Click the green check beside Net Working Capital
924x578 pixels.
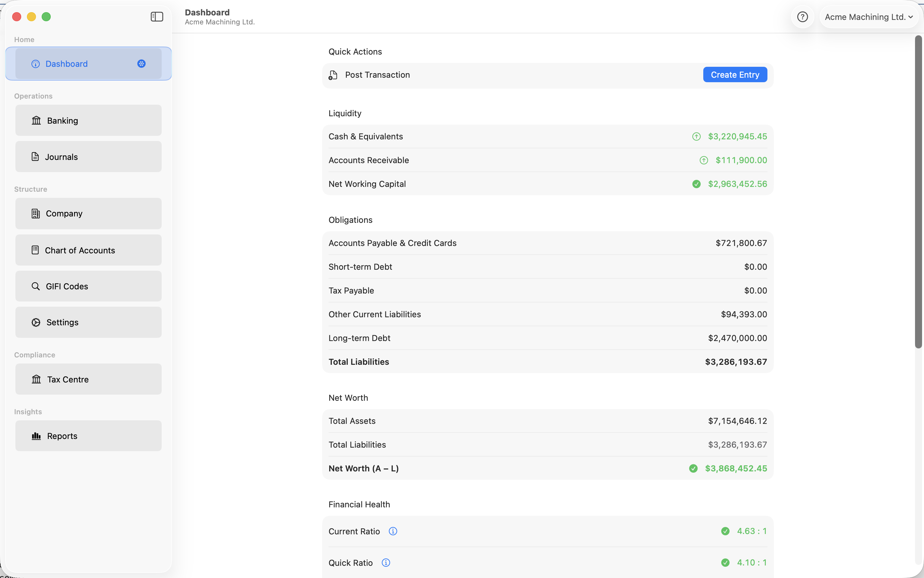[x=697, y=184]
